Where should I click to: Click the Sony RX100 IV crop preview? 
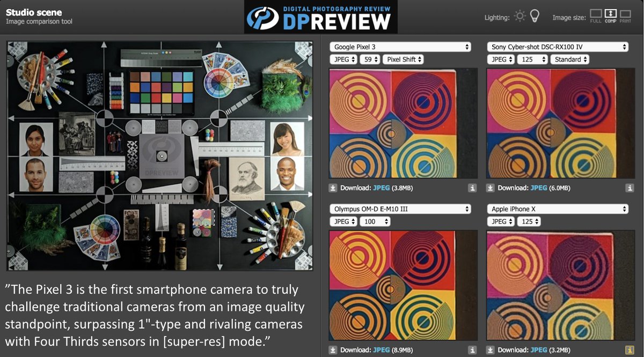tap(560, 123)
